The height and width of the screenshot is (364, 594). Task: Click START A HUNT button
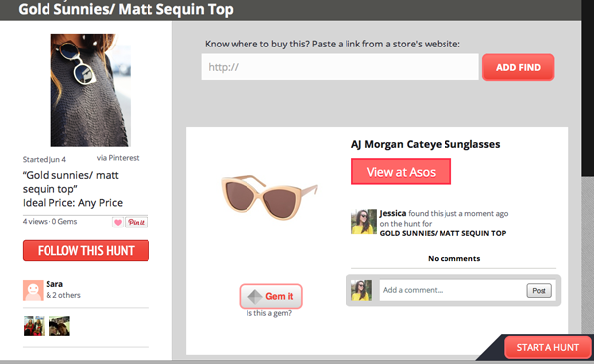tap(547, 347)
